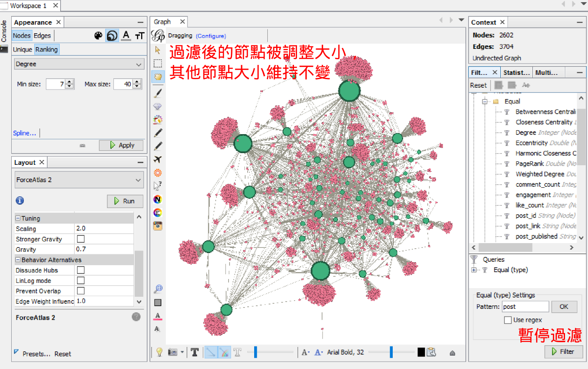Open the label size mode A dropdown
588x369 pixels.
[x=305, y=352]
